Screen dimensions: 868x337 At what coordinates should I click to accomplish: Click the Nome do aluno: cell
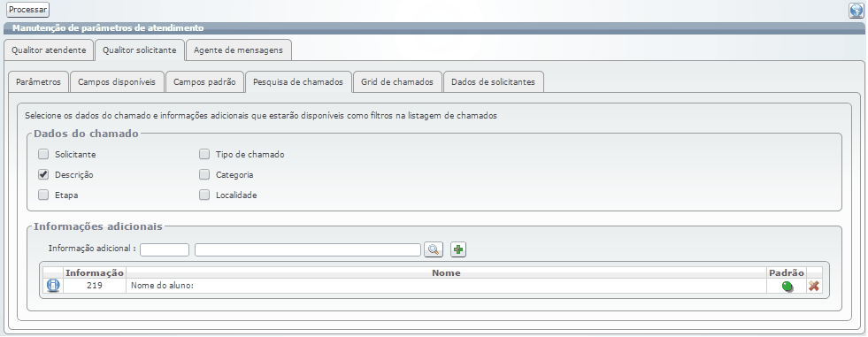[446, 286]
